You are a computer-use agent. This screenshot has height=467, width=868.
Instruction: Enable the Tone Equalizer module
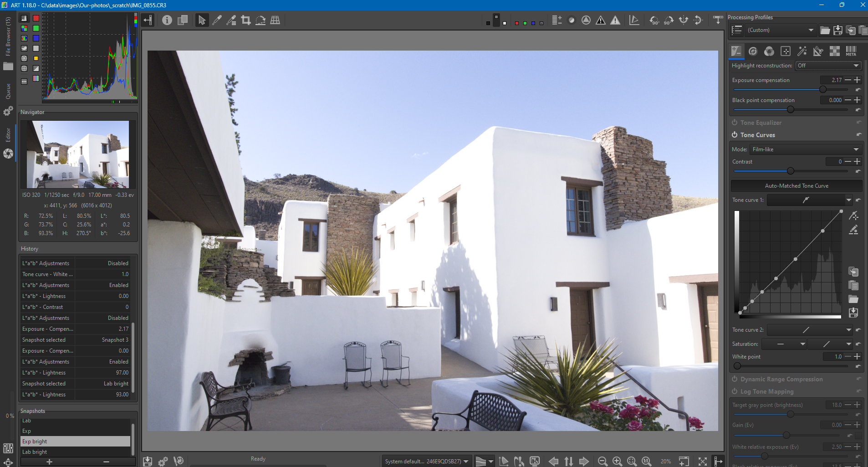click(735, 123)
